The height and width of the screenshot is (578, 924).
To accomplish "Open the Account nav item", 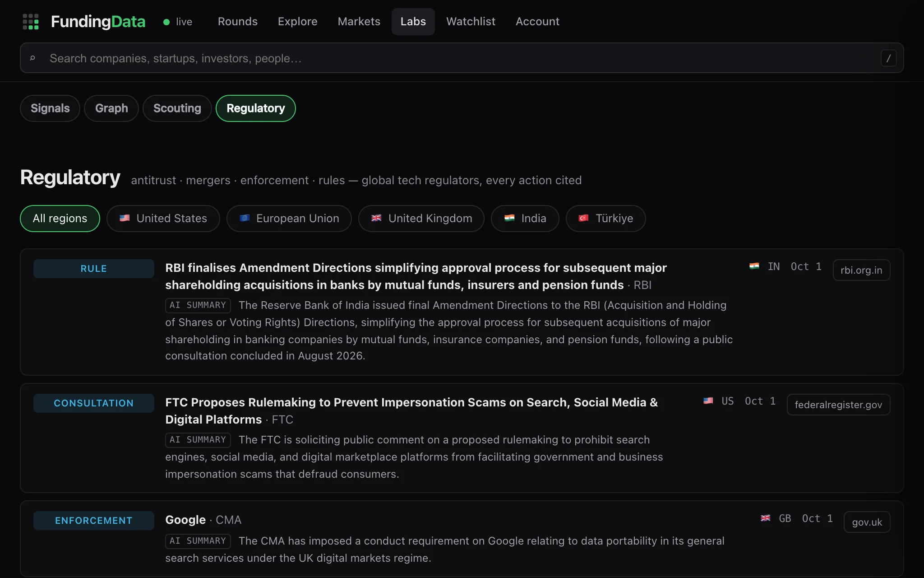I will tap(537, 22).
